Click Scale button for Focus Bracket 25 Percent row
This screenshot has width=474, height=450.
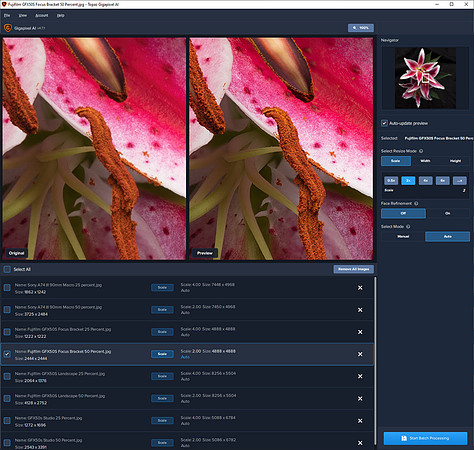click(x=162, y=332)
